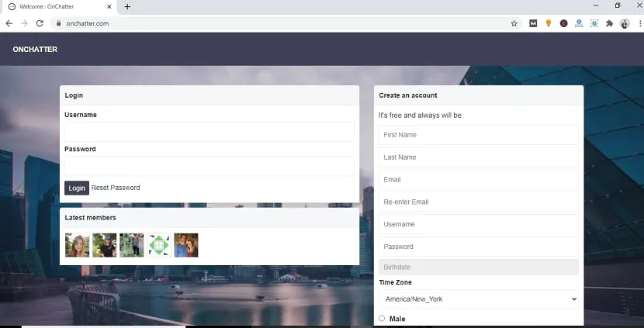Open the Chrome profile avatar
Screen dimensions: 644x328
coord(625,23)
